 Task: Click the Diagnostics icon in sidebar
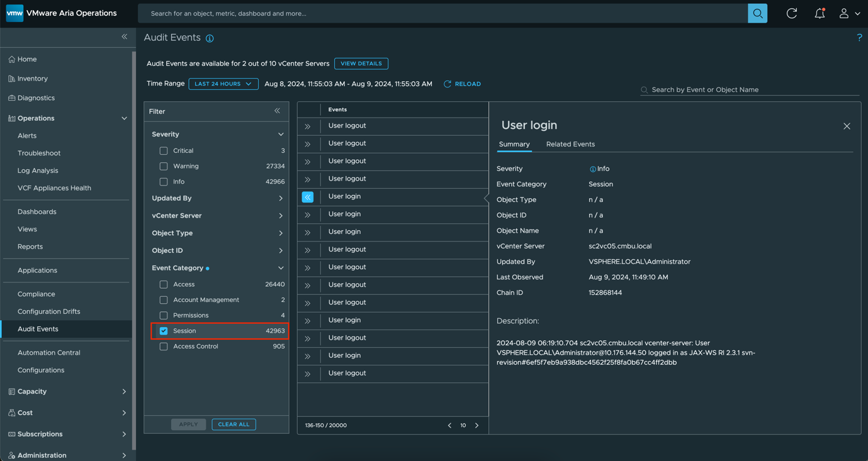tap(12, 98)
